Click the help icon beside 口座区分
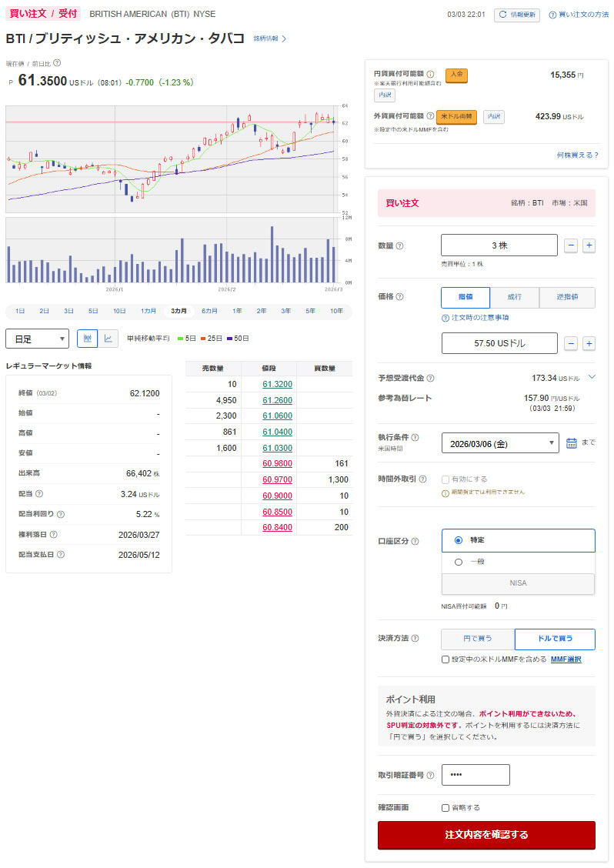The height and width of the screenshot is (868, 614). pyautogui.click(x=415, y=541)
